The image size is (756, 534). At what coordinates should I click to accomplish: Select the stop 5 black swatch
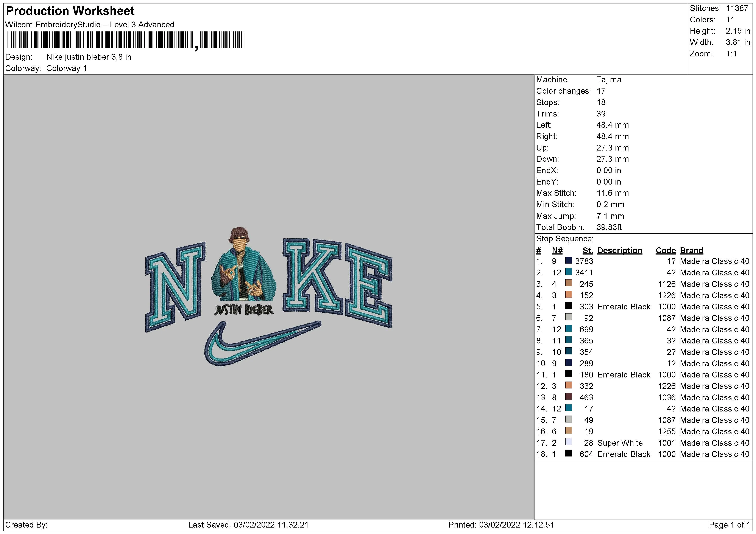(569, 306)
